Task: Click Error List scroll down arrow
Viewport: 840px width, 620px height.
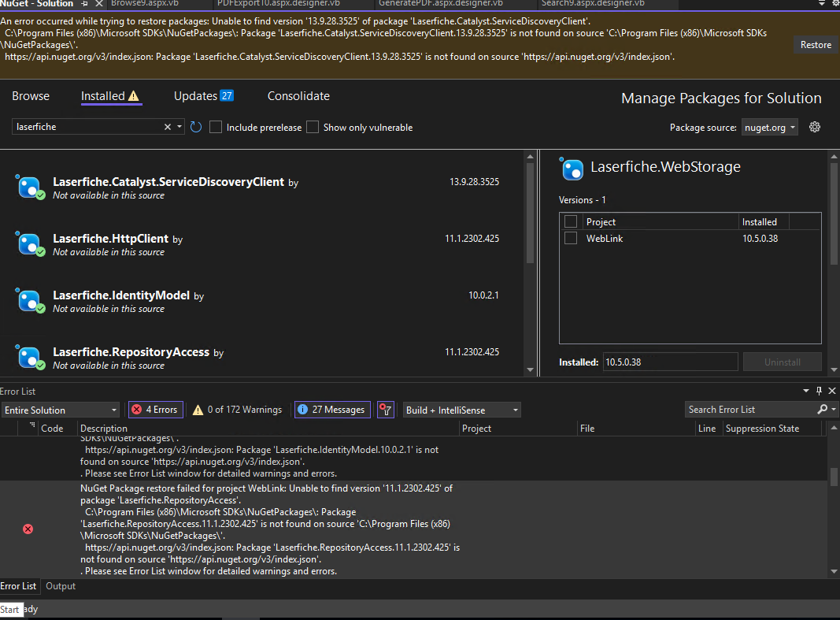Action: (834, 571)
